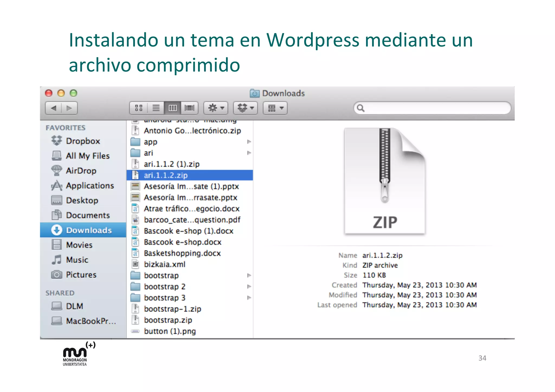Select Asesoría Im...sate (1).pptx

point(190,186)
